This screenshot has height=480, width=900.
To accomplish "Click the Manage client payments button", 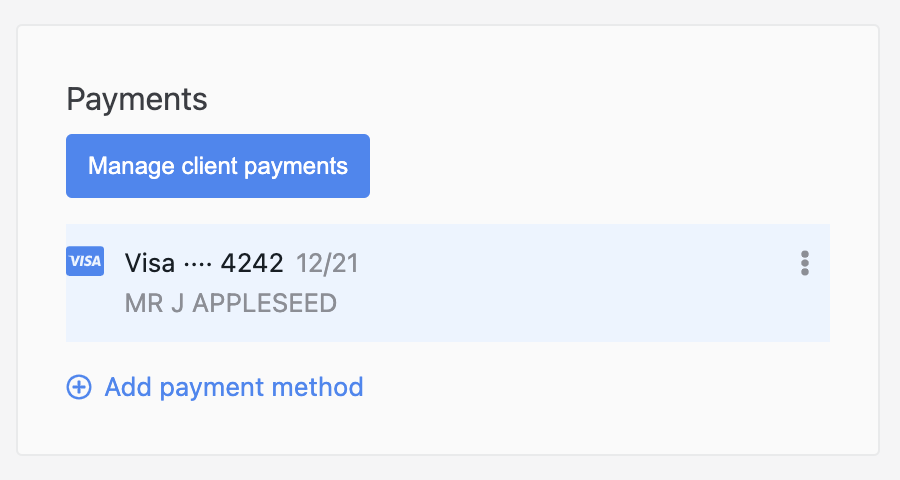I will pyautogui.click(x=218, y=166).
